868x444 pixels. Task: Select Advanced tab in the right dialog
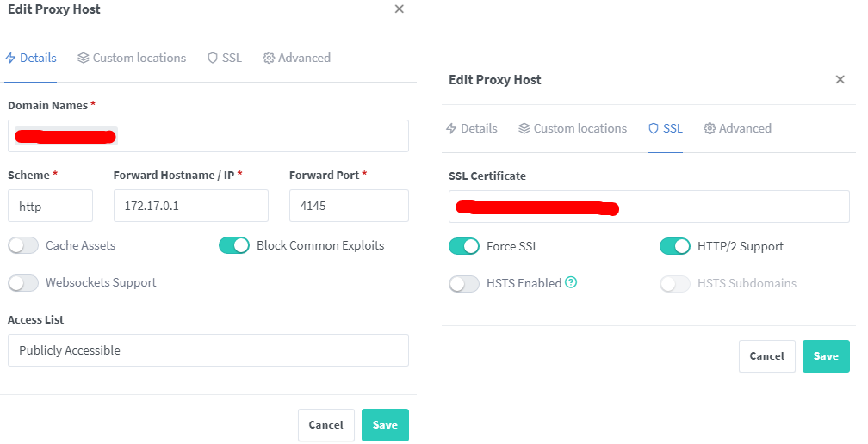pos(738,129)
